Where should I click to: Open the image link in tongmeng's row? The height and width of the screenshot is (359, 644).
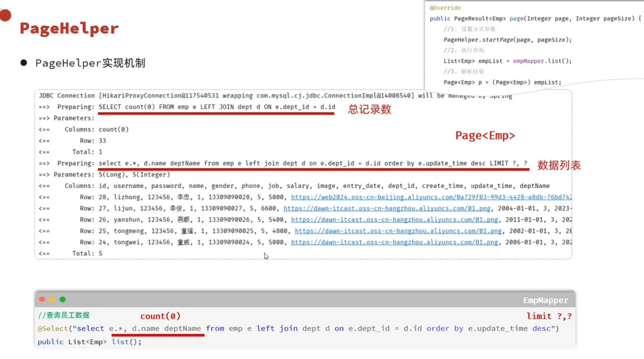tap(398, 231)
